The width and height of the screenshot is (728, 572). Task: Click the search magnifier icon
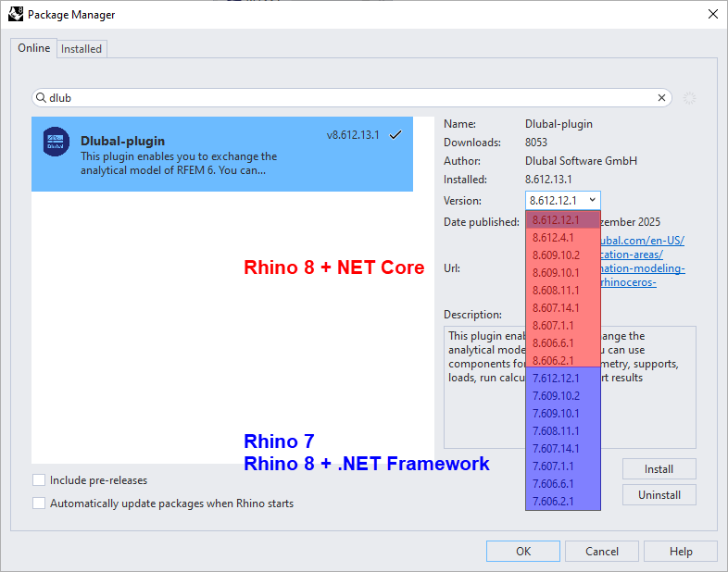(x=41, y=97)
